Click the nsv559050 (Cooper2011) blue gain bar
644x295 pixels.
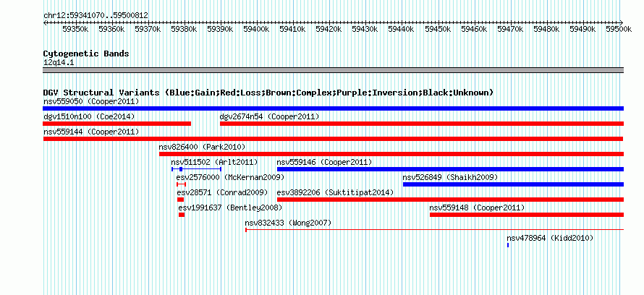tap(334, 108)
